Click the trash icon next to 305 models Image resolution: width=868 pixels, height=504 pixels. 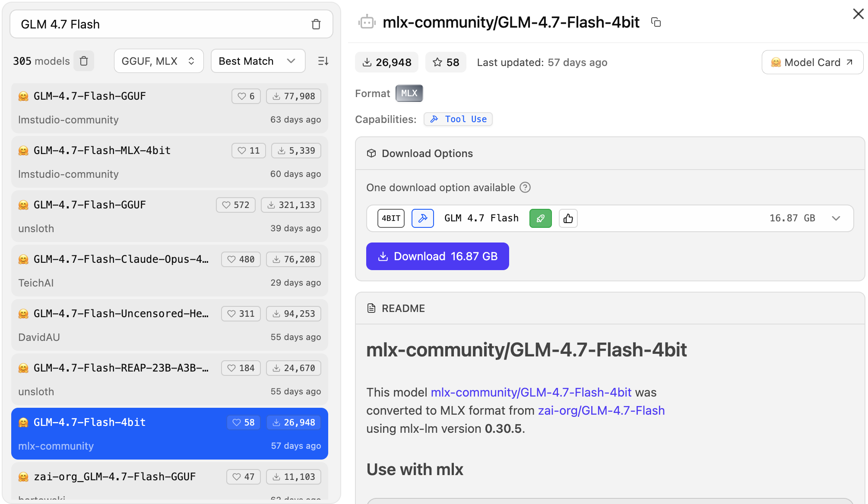[x=84, y=61]
